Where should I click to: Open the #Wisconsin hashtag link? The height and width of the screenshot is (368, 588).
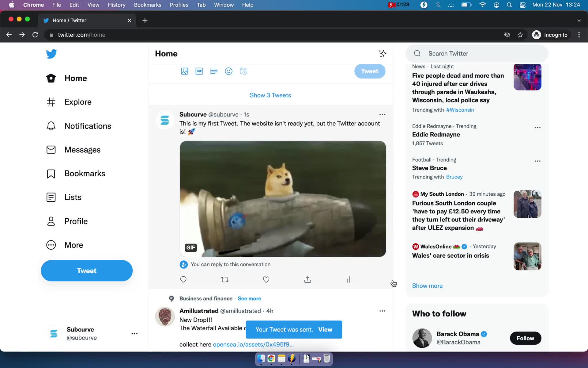[x=460, y=110]
